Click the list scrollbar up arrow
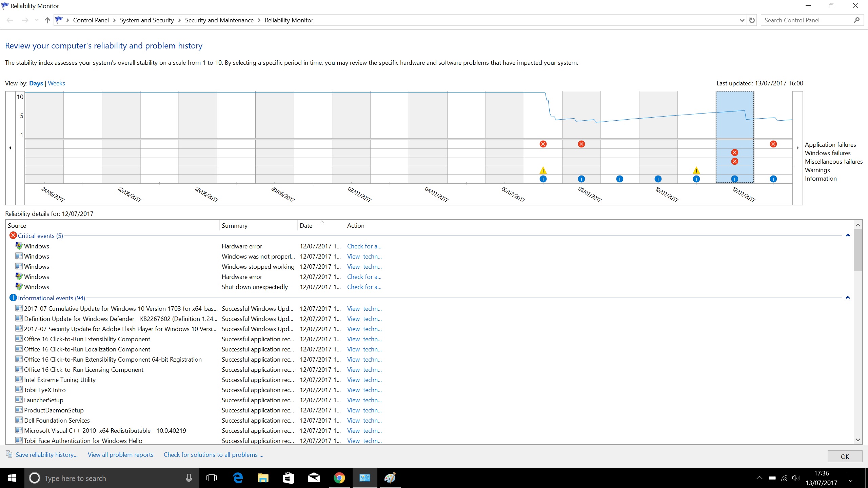Viewport: 868px width, 488px height. pyautogui.click(x=858, y=225)
